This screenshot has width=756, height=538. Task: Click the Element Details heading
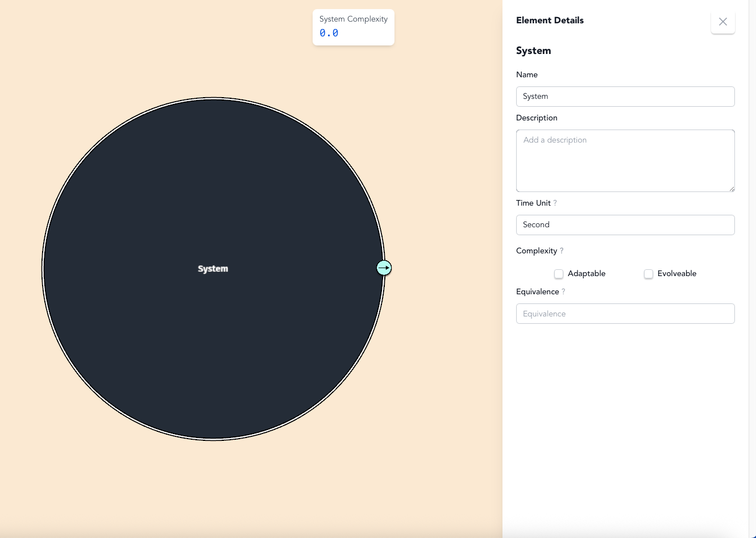(550, 20)
